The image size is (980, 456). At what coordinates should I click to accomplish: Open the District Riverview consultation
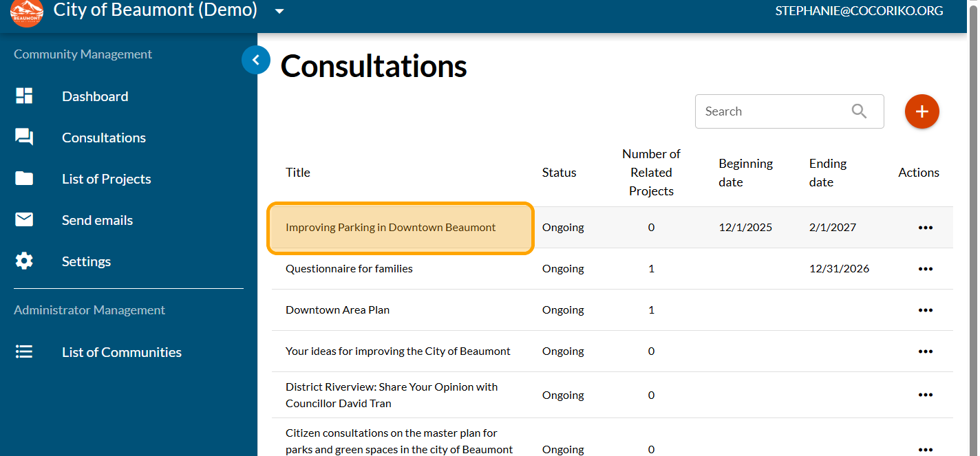[x=391, y=395]
